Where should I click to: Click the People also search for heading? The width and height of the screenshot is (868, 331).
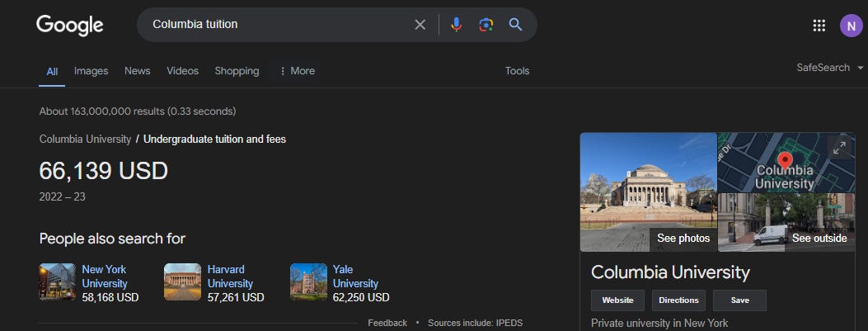click(112, 239)
